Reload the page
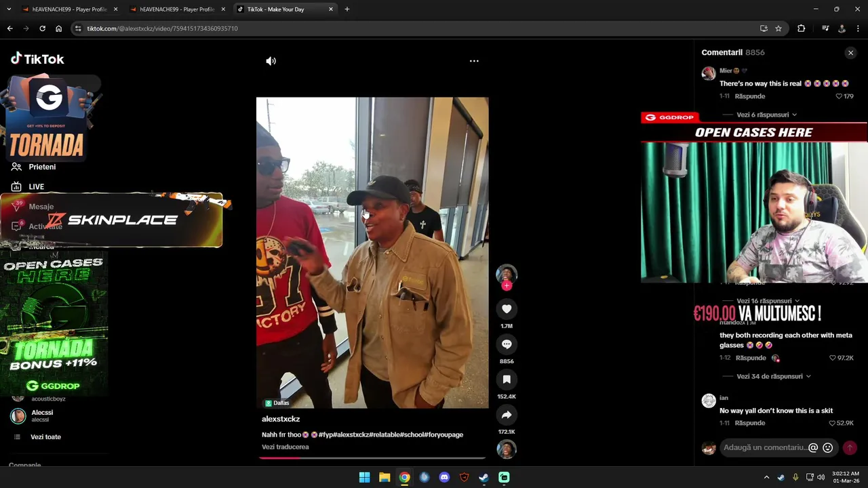This screenshot has height=488, width=868. click(x=42, y=28)
